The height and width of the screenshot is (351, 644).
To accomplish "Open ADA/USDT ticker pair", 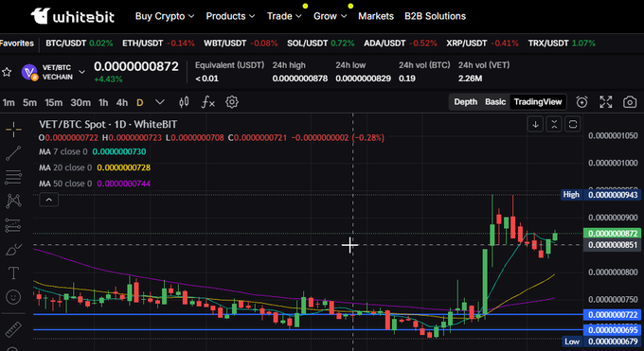I will coord(401,44).
